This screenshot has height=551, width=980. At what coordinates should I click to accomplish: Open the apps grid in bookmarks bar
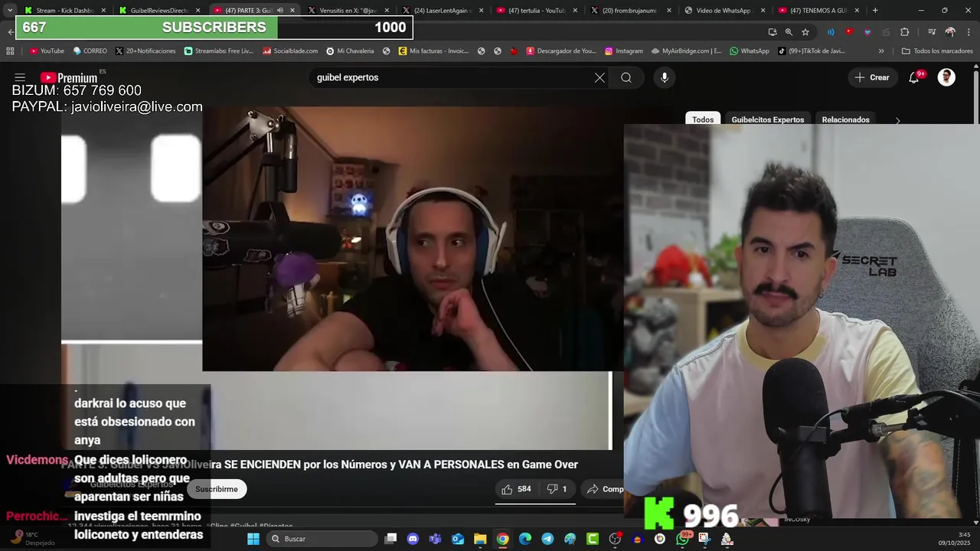click(10, 51)
